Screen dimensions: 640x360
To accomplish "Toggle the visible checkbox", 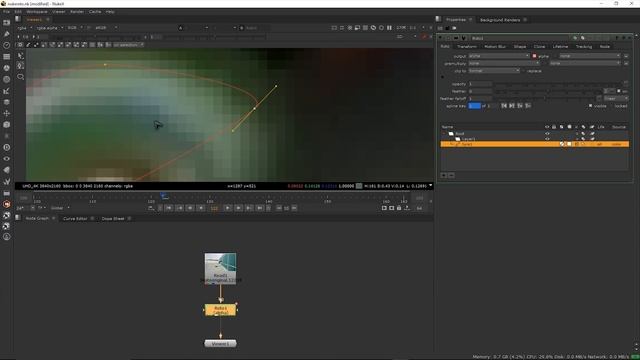I will click(590, 106).
